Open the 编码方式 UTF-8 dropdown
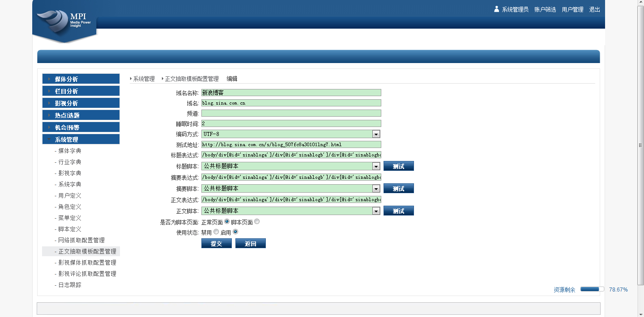This screenshot has width=644, height=317. pyautogui.click(x=376, y=134)
